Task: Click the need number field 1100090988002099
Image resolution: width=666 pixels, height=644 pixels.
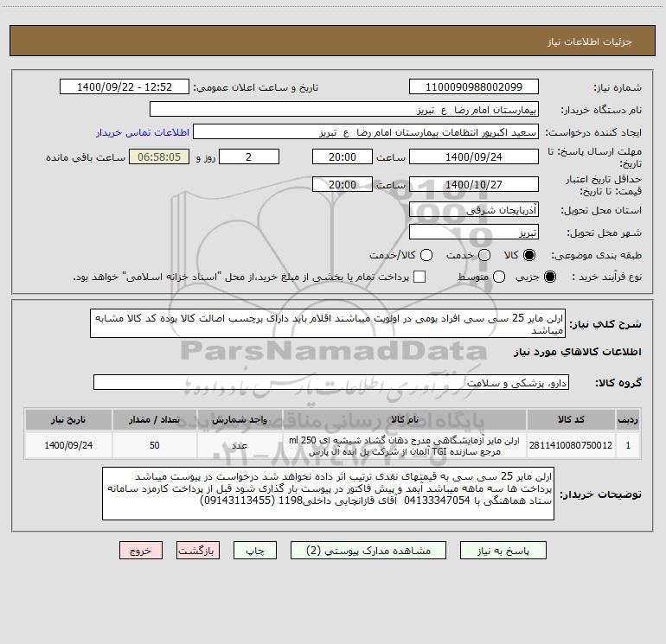Action: pos(474,87)
